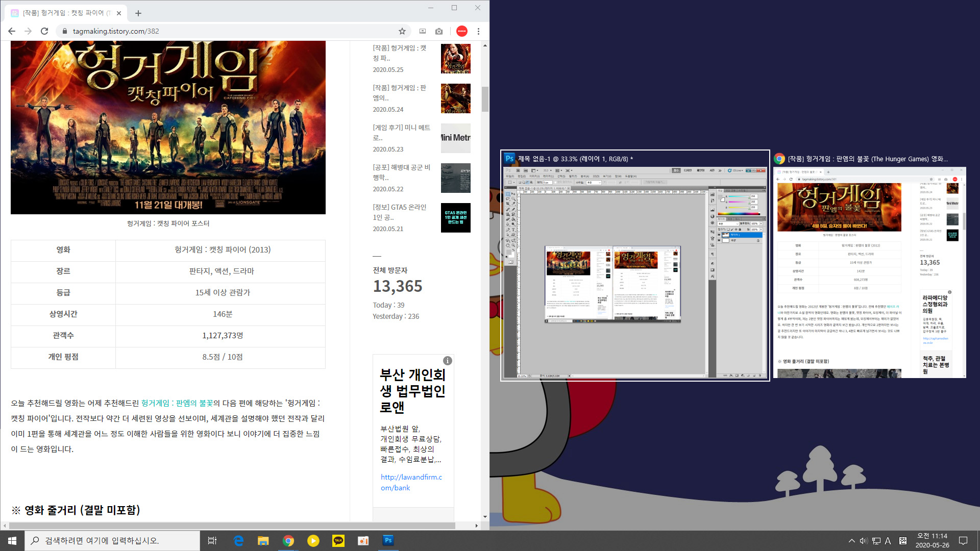Go back to the previous page

[x=12, y=31]
